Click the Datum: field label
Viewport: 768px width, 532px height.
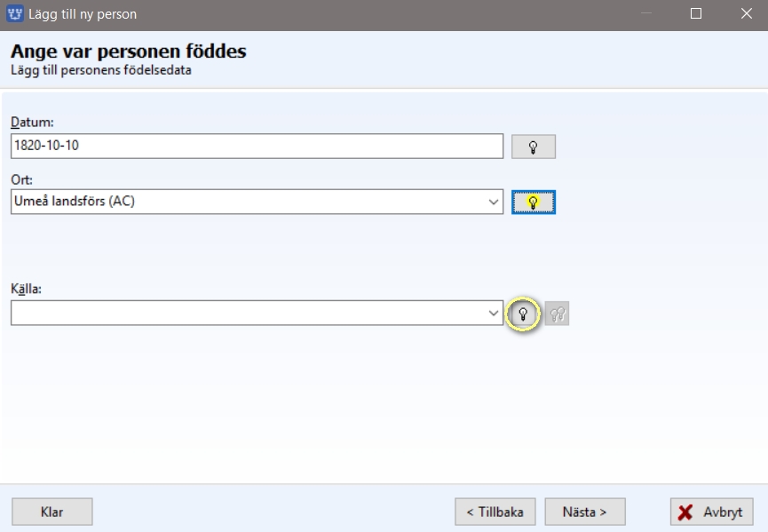coord(32,122)
